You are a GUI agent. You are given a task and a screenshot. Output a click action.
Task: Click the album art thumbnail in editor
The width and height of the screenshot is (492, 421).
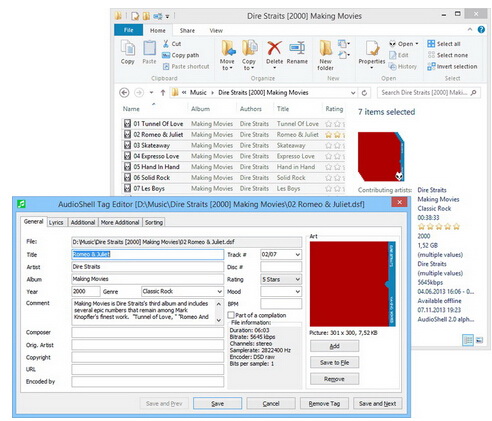click(x=352, y=284)
